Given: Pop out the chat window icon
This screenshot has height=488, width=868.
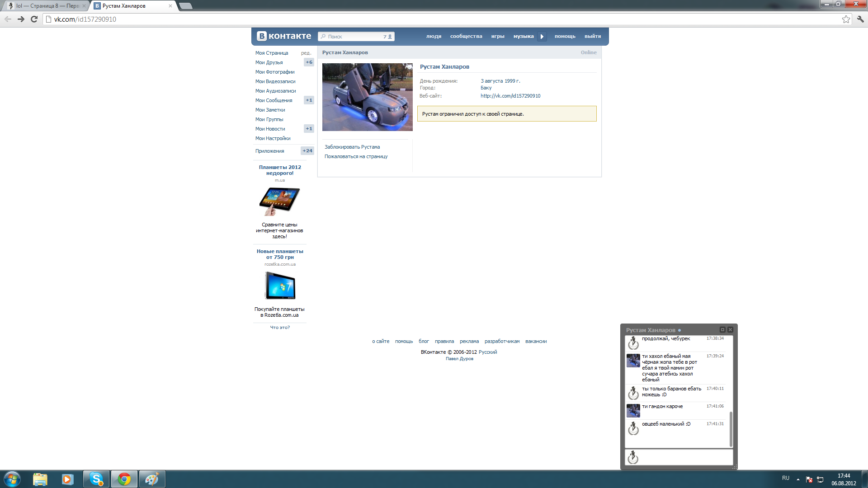Looking at the screenshot, I should [722, 330].
